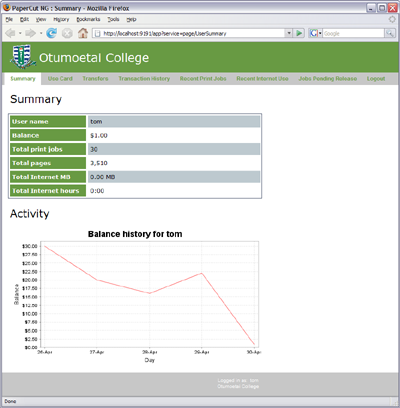Screen dimensions: 400x408
Task: Open the File menu
Action: point(9,19)
